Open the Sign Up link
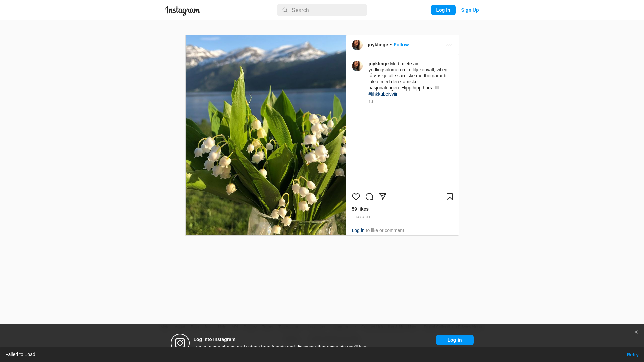 [470, 10]
